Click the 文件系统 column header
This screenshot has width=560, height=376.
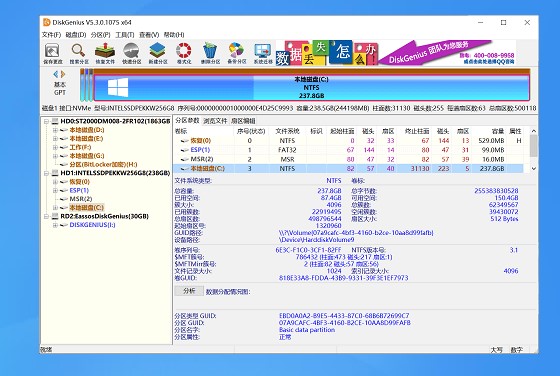pyautogui.click(x=287, y=131)
